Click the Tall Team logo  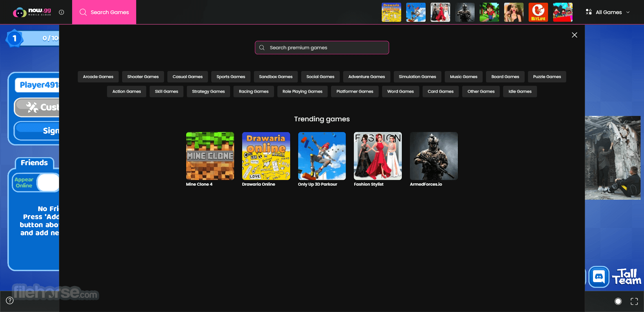(x=627, y=277)
